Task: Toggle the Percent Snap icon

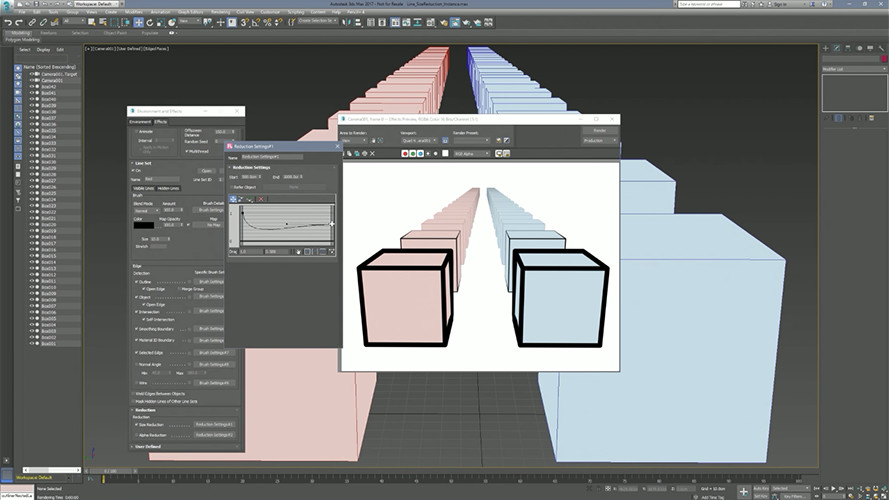Action: click(x=267, y=23)
